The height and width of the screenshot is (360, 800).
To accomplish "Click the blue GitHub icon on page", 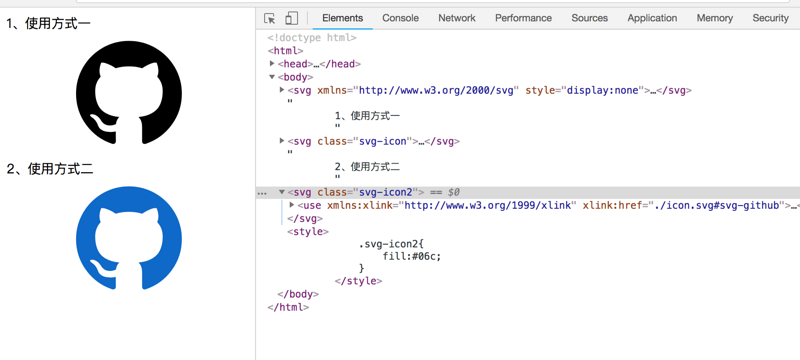I will [x=129, y=238].
